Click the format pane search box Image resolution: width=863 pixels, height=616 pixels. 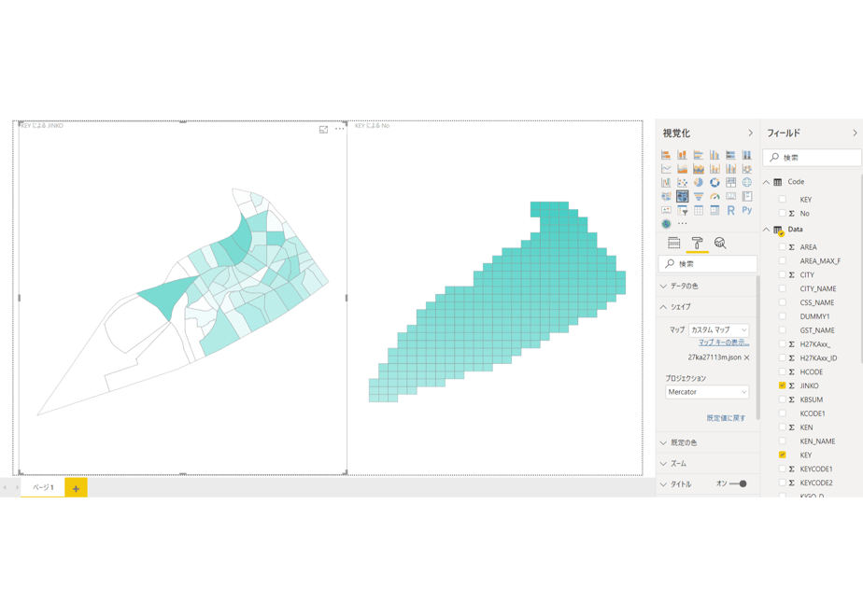(x=708, y=264)
